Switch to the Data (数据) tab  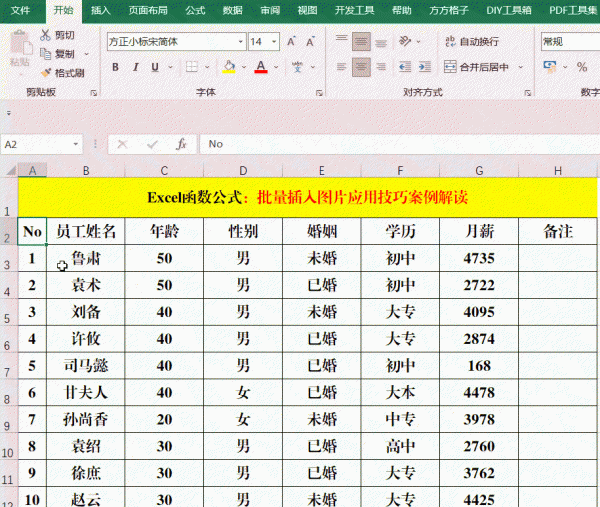coord(233,10)
